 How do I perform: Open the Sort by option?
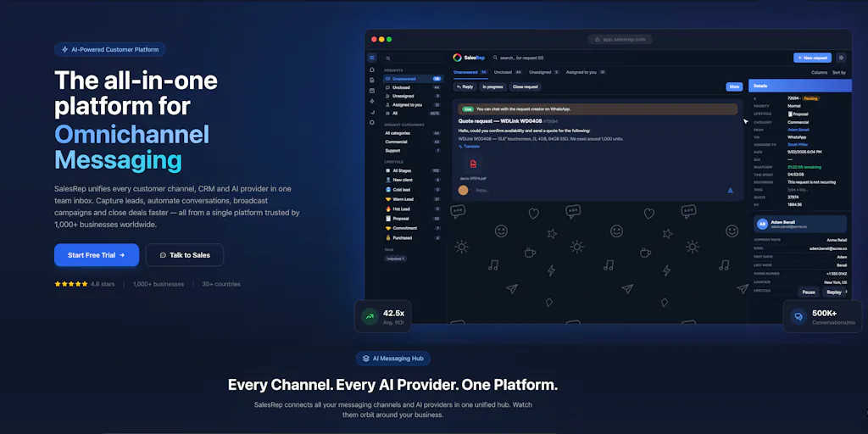click(x=838, y=73)
